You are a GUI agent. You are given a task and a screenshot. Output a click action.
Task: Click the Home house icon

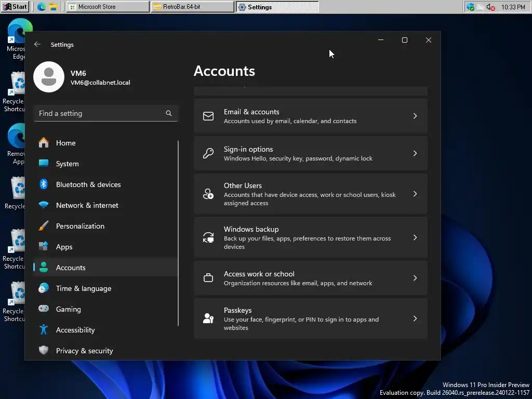tap(44, 142)
